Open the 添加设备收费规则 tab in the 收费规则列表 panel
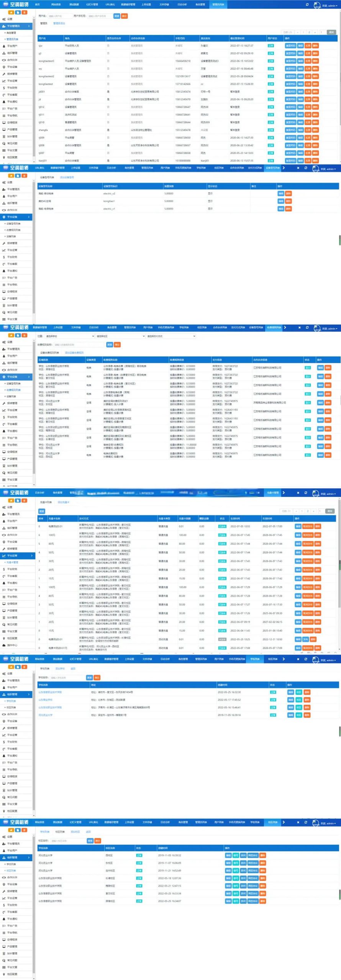 (74, 353)
